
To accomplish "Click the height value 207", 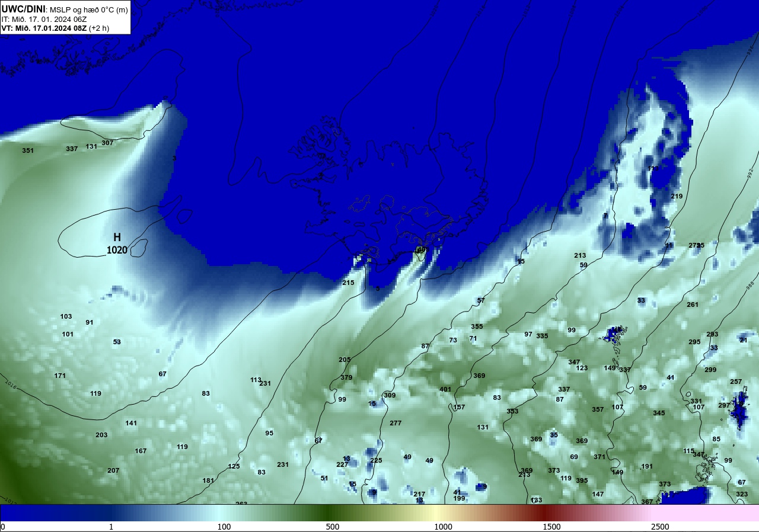I will click(113, 470).
